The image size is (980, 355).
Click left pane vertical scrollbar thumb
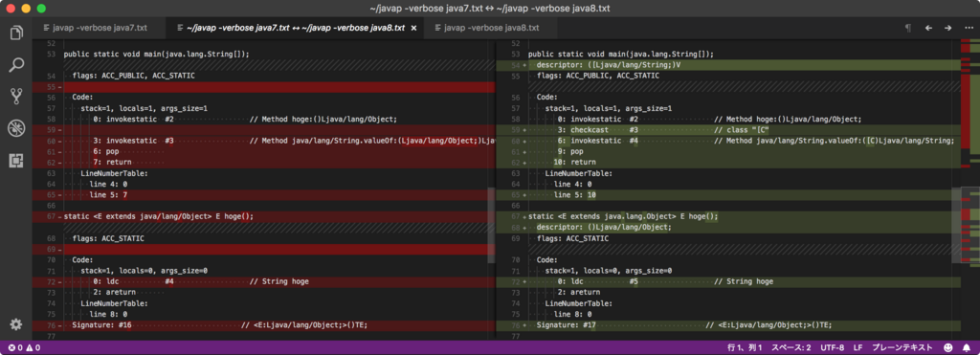(x=491, y=224)
